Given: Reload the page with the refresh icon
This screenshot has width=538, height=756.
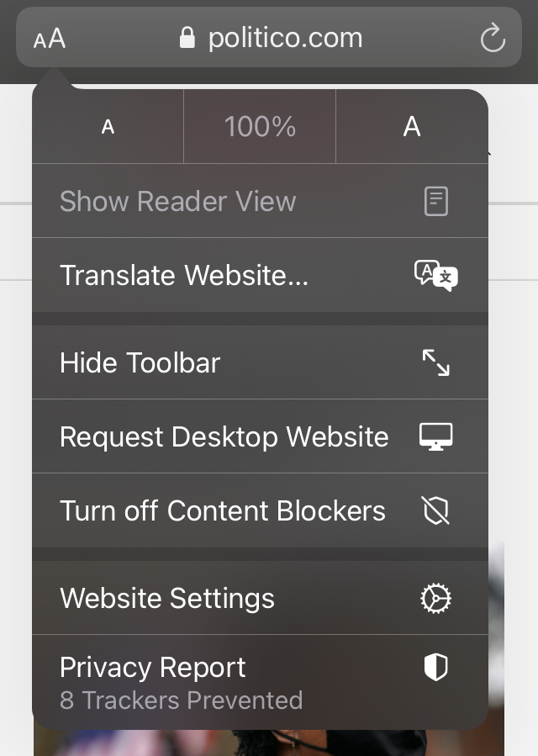Looking at the screenshot, I should (x=492, y=38).
